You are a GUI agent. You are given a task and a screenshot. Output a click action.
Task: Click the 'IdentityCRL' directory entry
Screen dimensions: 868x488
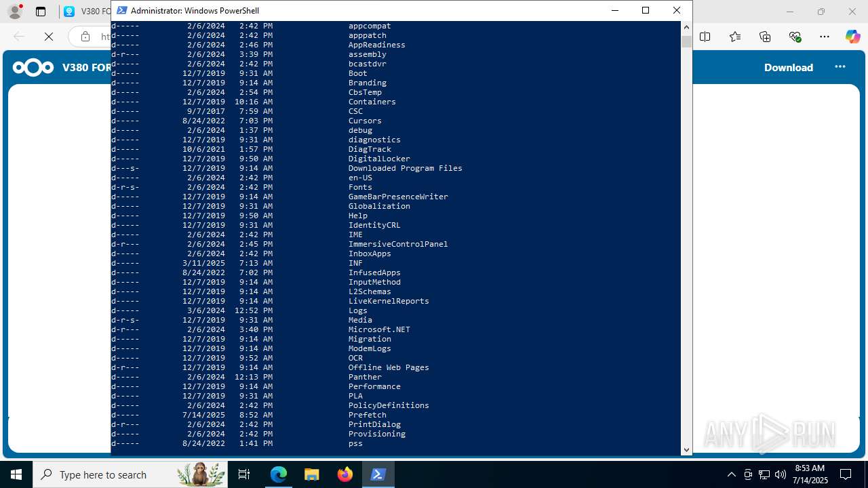click(x=374, y=225)
